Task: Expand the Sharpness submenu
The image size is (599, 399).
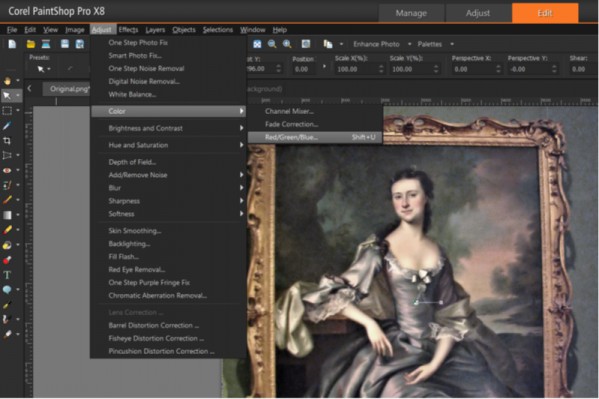Action: point(168,201)
